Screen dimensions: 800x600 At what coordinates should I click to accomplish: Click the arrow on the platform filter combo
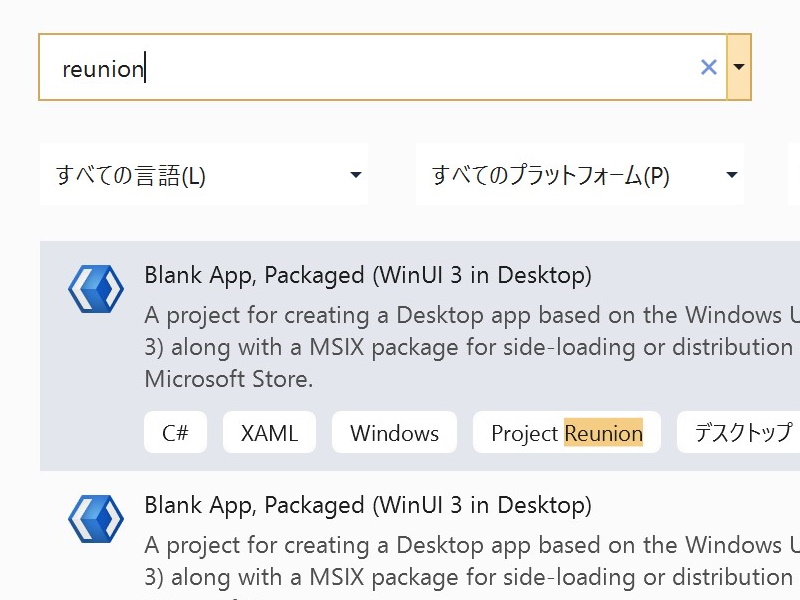(x=732, y=175)
